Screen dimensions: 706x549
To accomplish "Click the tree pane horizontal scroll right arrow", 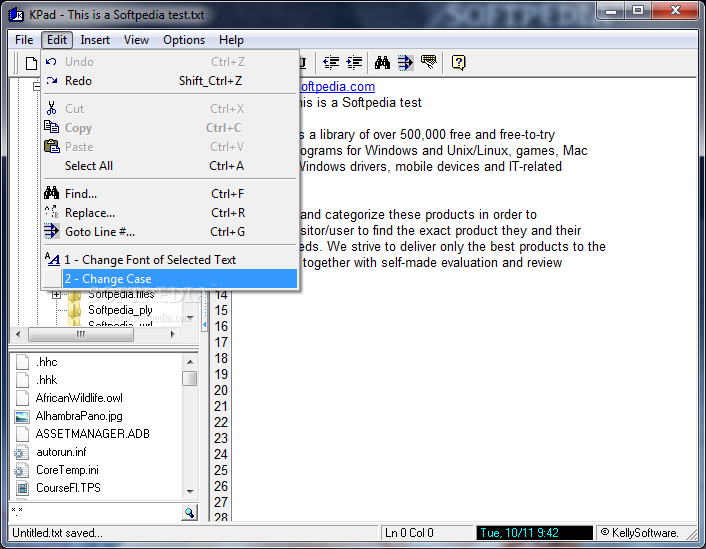I will 172,334.
